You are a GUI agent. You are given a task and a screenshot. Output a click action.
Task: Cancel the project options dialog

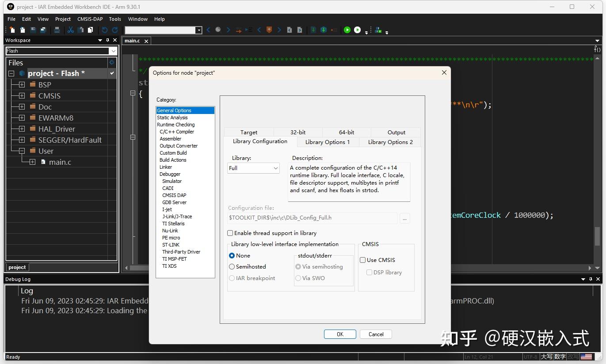click(x=376, y=334)
